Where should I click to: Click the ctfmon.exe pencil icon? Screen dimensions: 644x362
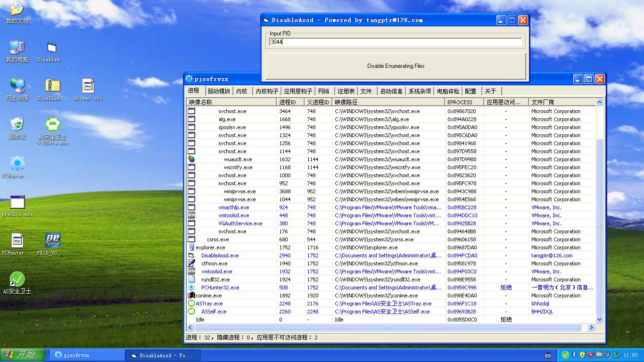tap(191, 263)
